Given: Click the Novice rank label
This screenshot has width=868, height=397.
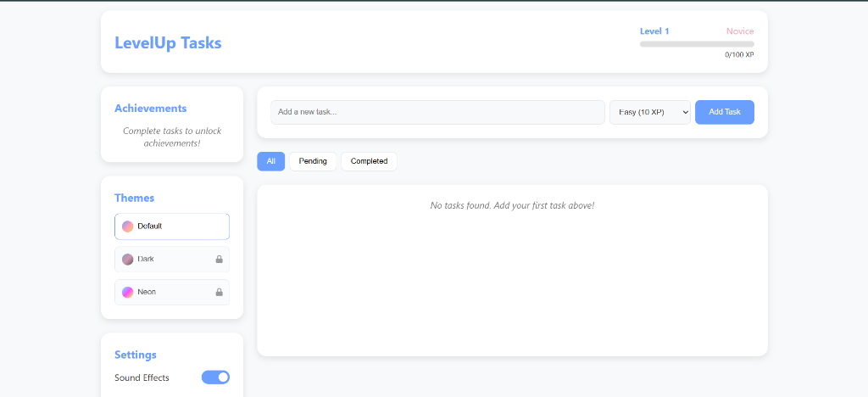Looking at the screenshot, I should tap(740, 31).
